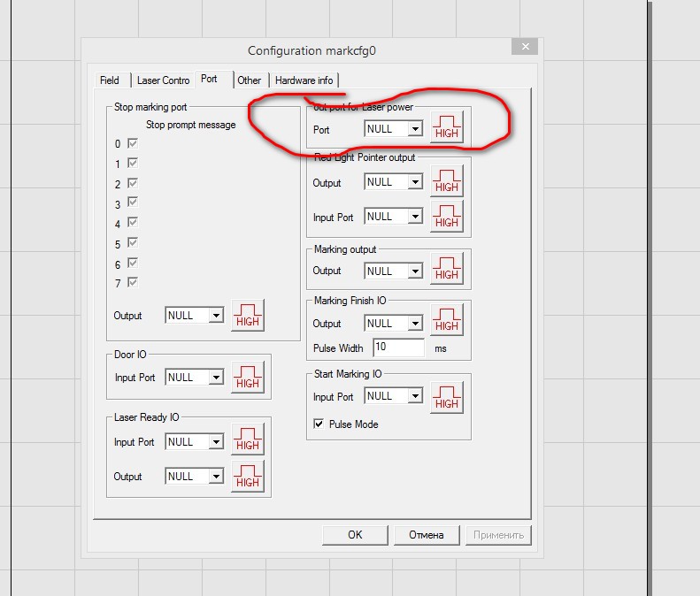The image size is (700, 596).
Task: Toggle HIGH icon for Start Marking IO input
Action: point(447,398)
